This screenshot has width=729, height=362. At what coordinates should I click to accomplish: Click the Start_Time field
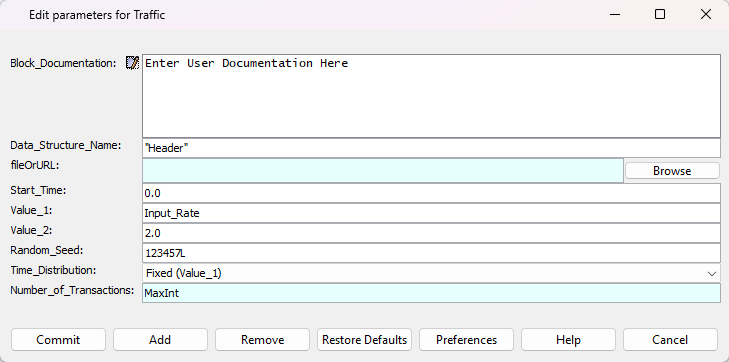431,193
